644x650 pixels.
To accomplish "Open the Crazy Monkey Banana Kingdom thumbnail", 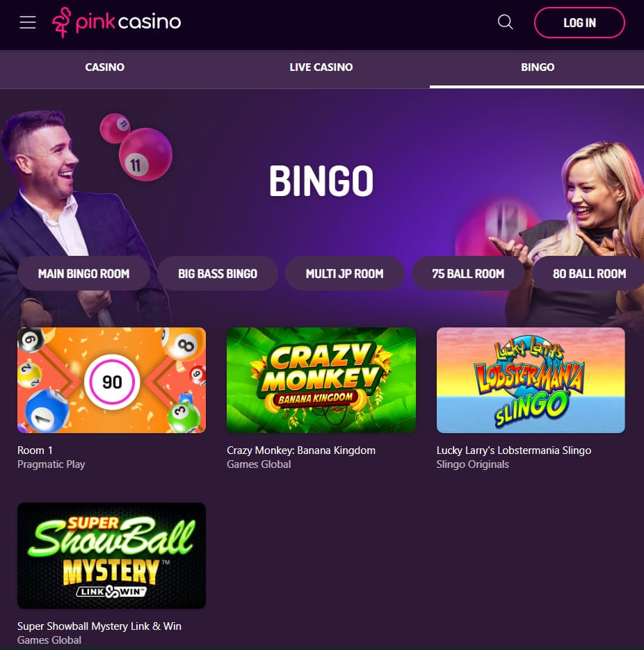I will (x=321, y=380).
